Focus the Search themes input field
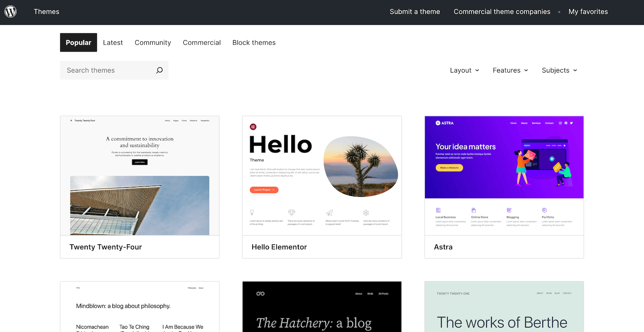 click(107, 70)
